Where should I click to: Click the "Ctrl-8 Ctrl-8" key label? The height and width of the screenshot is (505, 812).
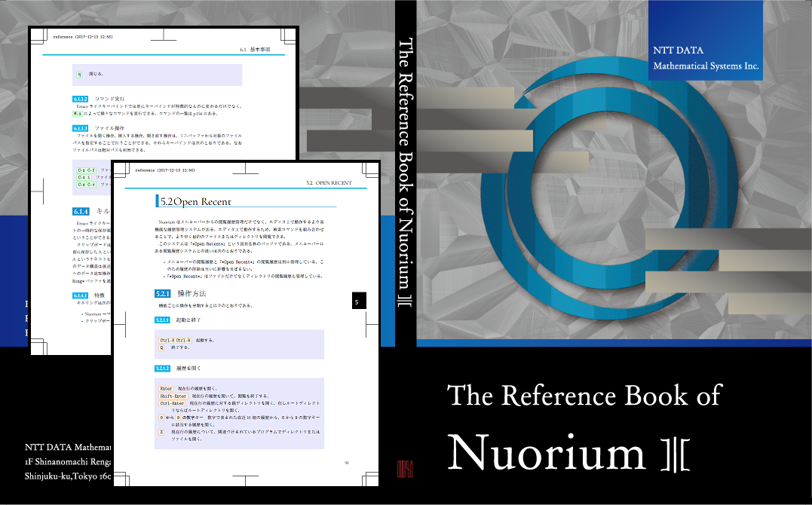tap(175, 340)
